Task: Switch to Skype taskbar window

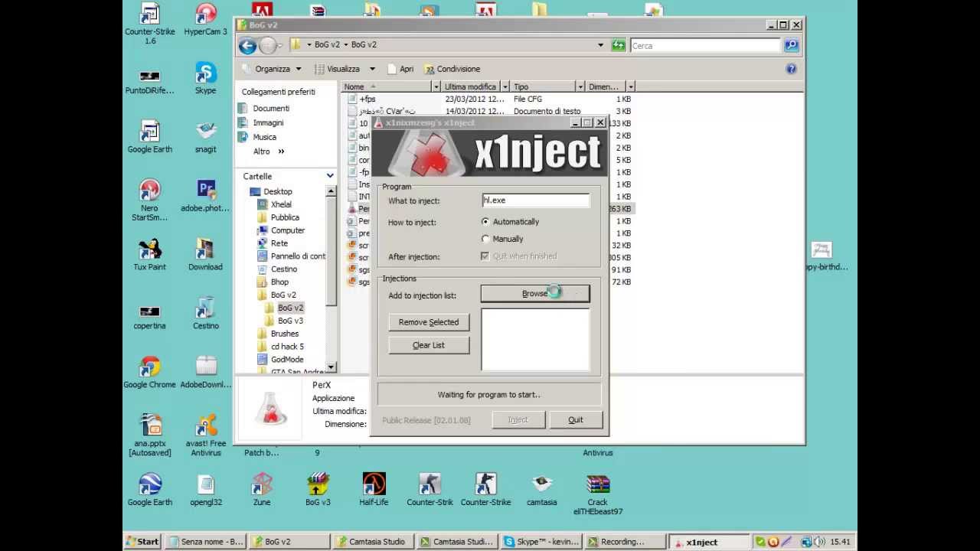Action: [541, 542]
